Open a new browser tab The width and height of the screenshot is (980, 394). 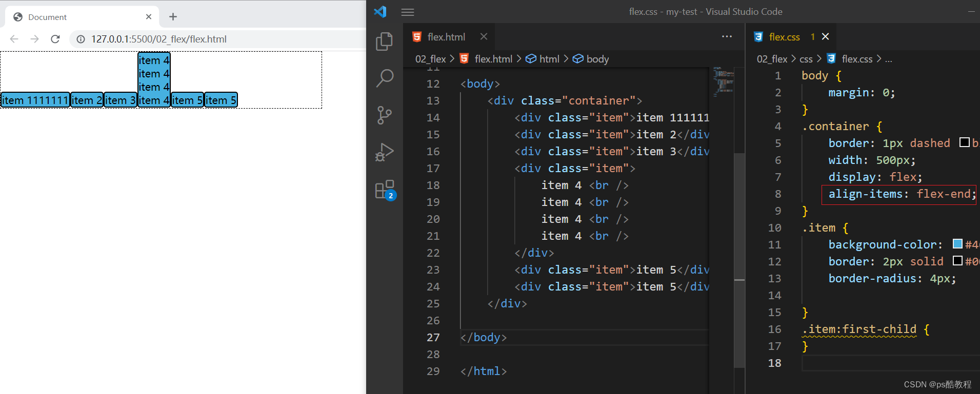[173, 17]
